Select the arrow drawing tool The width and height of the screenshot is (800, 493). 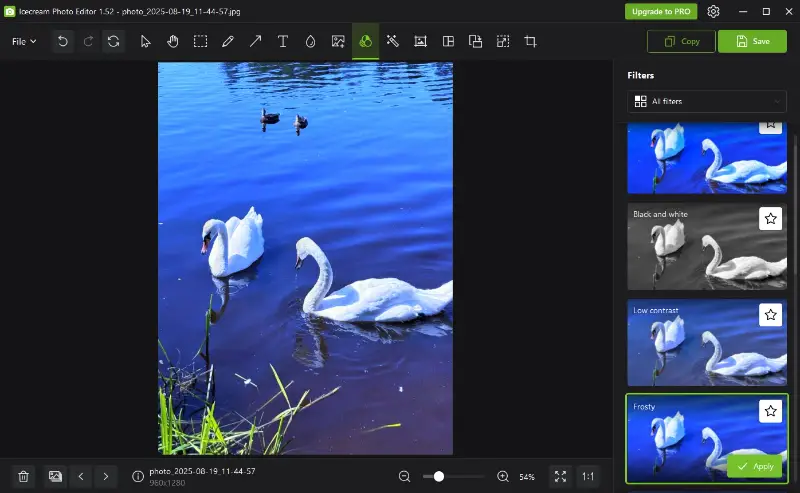tap(255, 41)
